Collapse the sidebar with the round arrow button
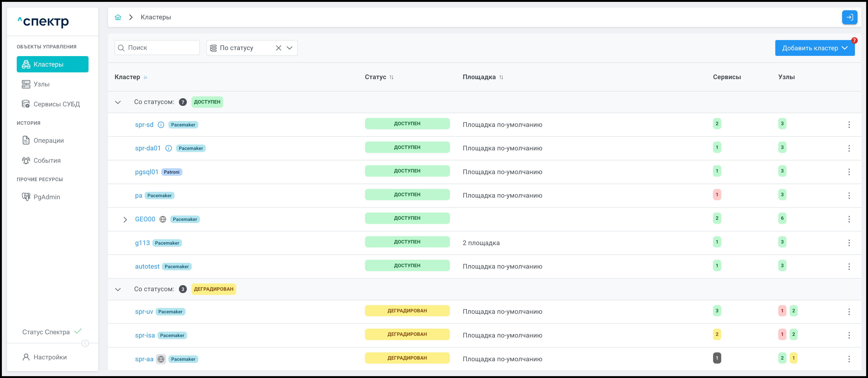 click(85, 343)
